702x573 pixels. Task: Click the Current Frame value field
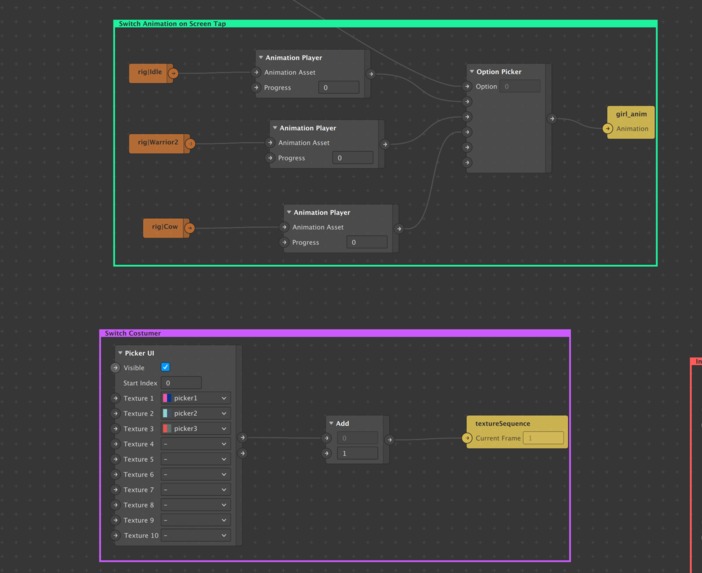(x=543, y=438)
